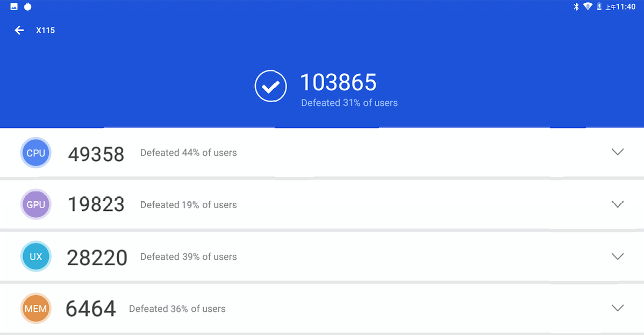Tap the teal UX icon

[x=35, y=256]
